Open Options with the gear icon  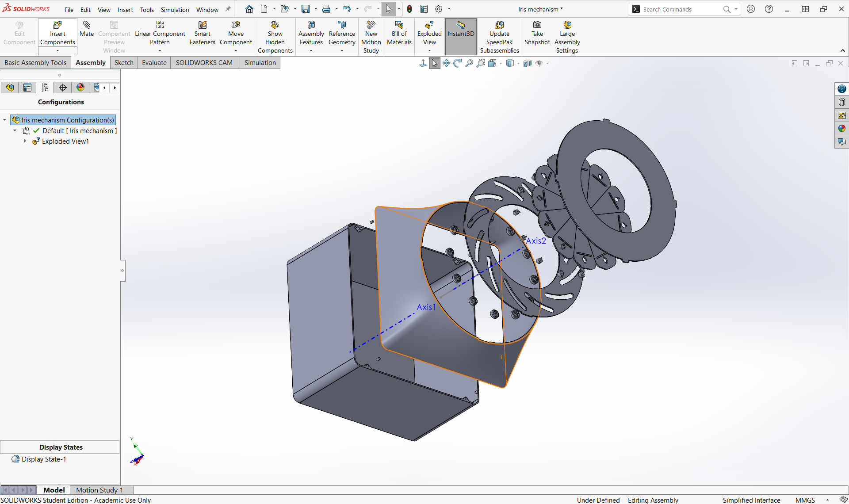coord(439,9)
